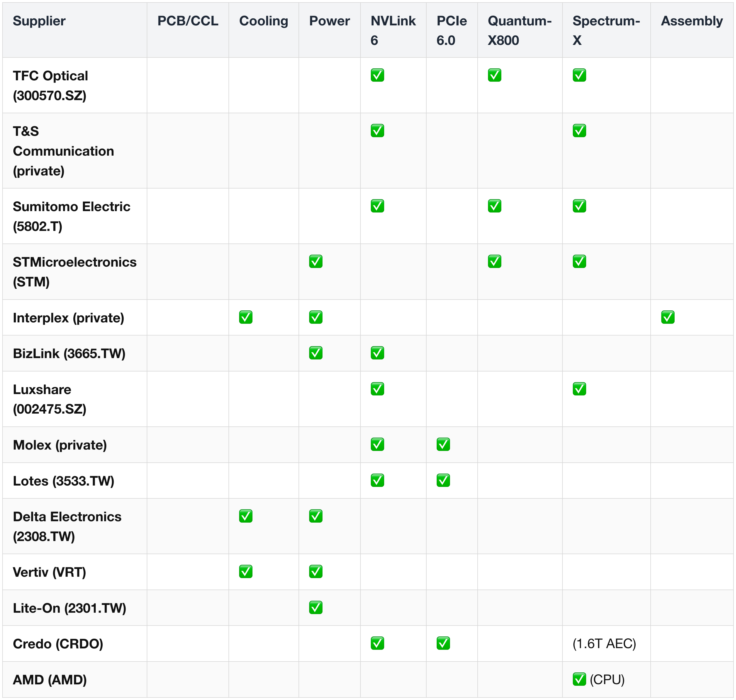This screenshot has width=736, height=700.
Task: Click the TFC Optical NVLink 6 checkmark
Action: (x=377, y=75)
